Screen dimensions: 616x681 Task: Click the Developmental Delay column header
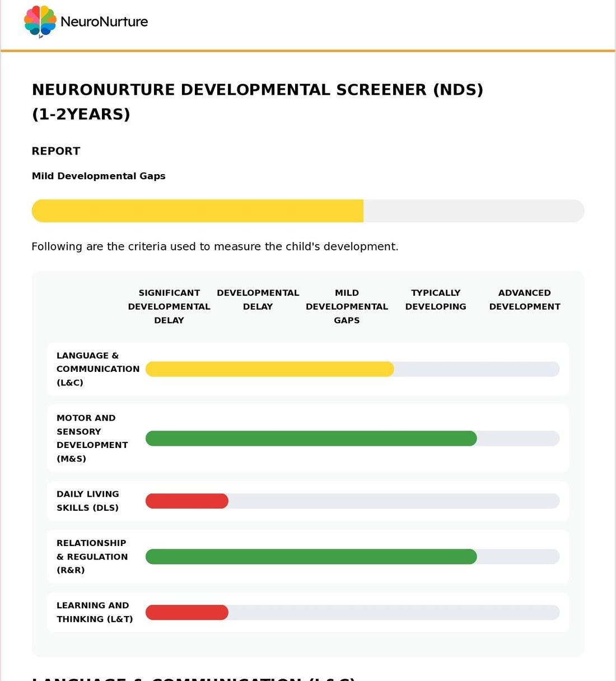[258, 300]
